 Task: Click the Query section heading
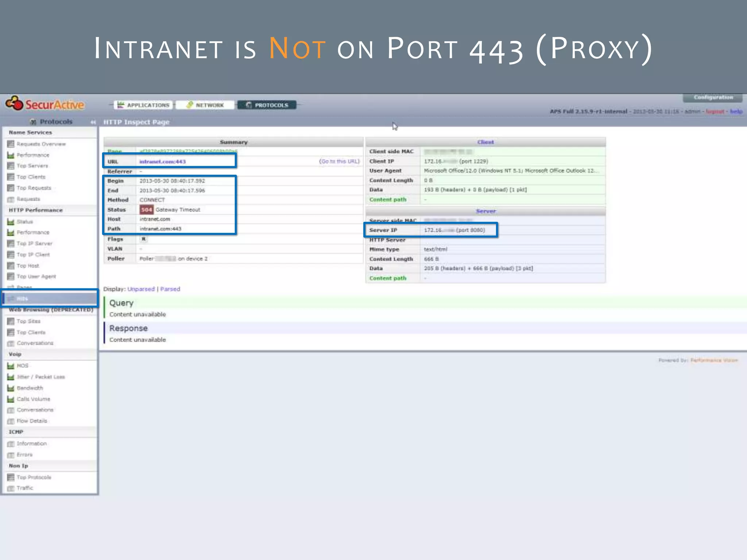point(121,303)
